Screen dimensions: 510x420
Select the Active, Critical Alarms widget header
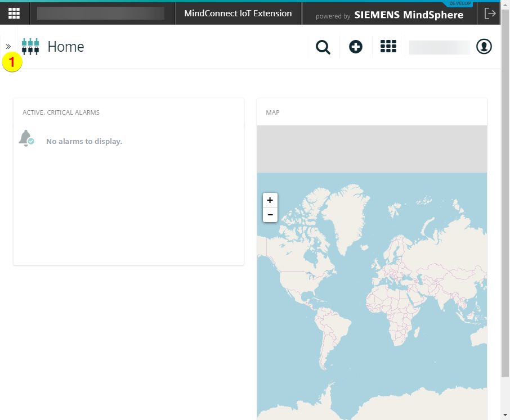coord(61,112)
